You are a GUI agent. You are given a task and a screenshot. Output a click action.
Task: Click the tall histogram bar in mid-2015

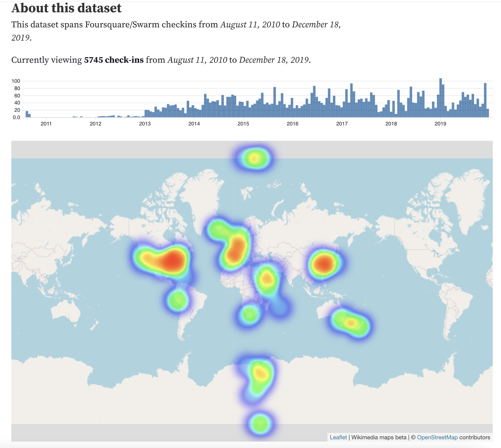coord(275,102)
